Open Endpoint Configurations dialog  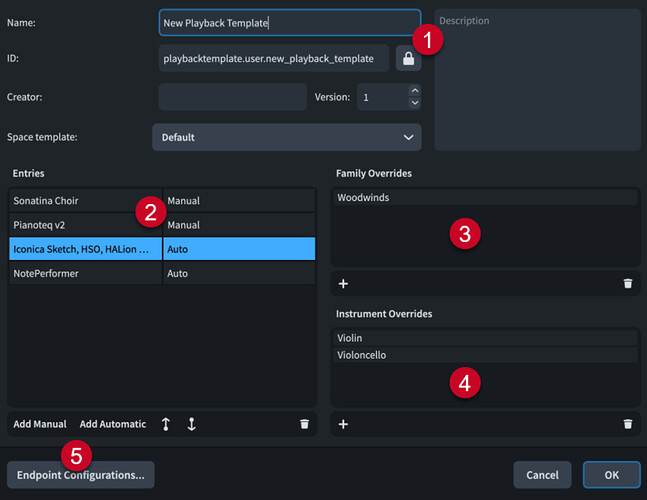pos(81,475)
